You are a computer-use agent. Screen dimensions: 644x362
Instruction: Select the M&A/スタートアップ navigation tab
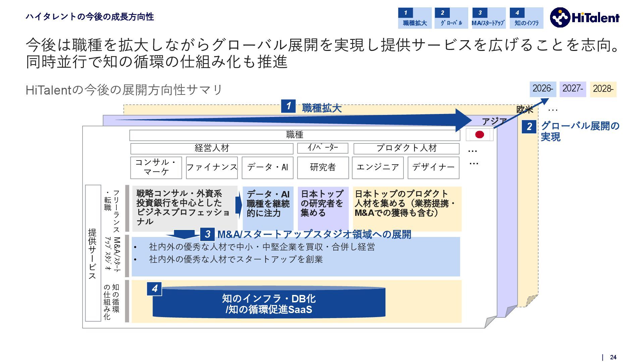point(488,18)
